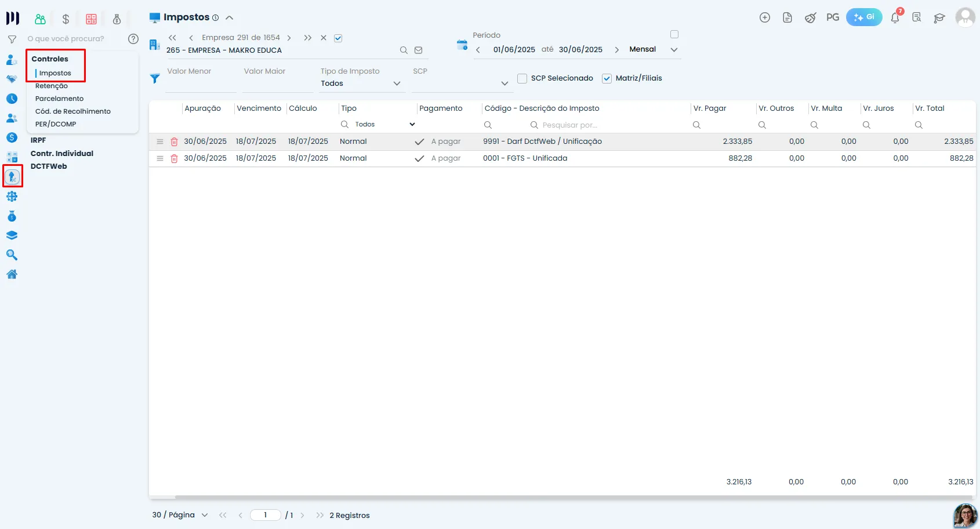Click the clock icon in left sidebar

click(x=12, y=99)
